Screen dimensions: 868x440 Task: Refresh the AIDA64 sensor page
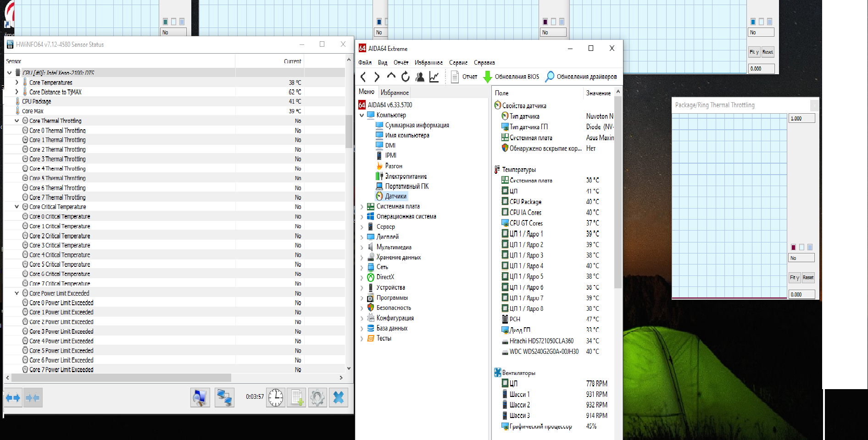coord(405,77)
